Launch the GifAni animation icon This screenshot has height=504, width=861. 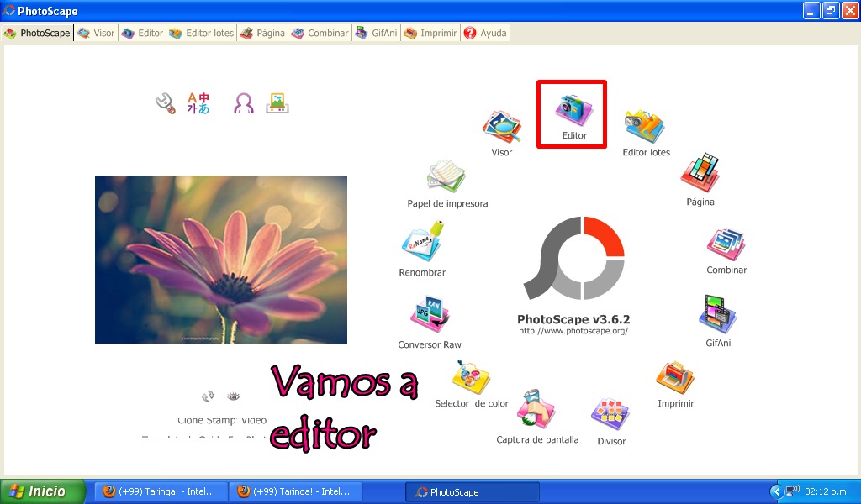point(718,321)
